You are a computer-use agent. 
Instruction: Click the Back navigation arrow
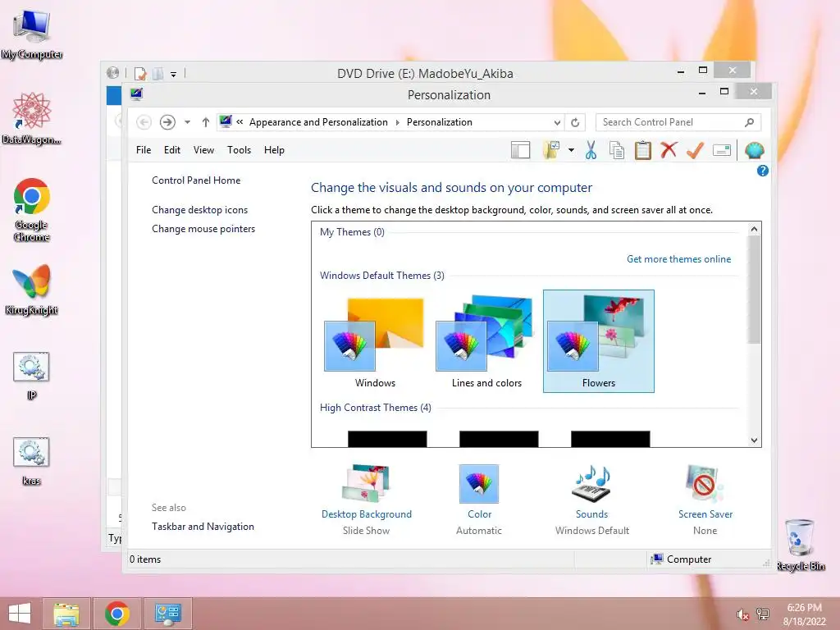(144, 122)
